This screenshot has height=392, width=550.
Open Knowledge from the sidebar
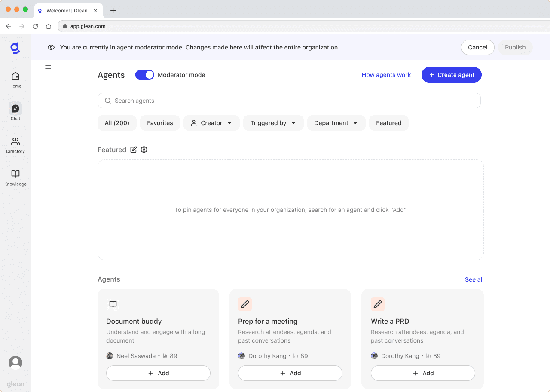(15, 178)
